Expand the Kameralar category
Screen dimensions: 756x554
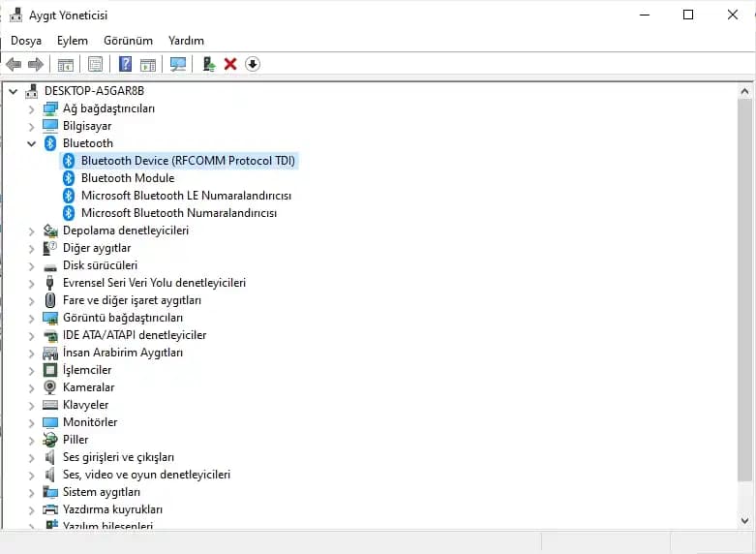point(32,387)
